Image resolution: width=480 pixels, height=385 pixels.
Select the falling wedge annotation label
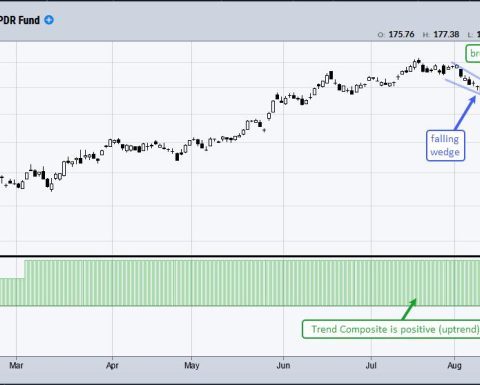pyautogui.click(x=445, y=146)
